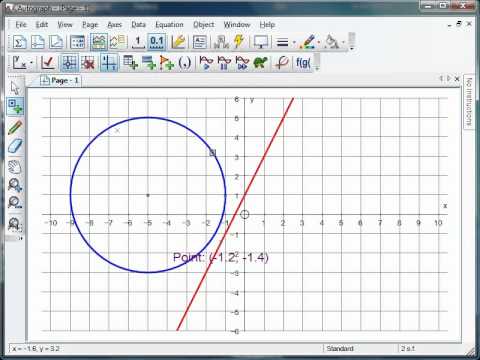Choose the Select arrow cursor tool
Image resolution: width=480 pixels, height=360 pixels.
[x=15, y=88]
